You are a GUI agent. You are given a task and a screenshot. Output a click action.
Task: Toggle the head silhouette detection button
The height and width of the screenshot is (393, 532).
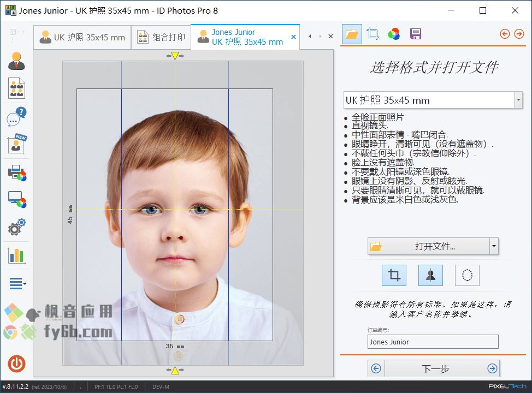click(430, 275)
